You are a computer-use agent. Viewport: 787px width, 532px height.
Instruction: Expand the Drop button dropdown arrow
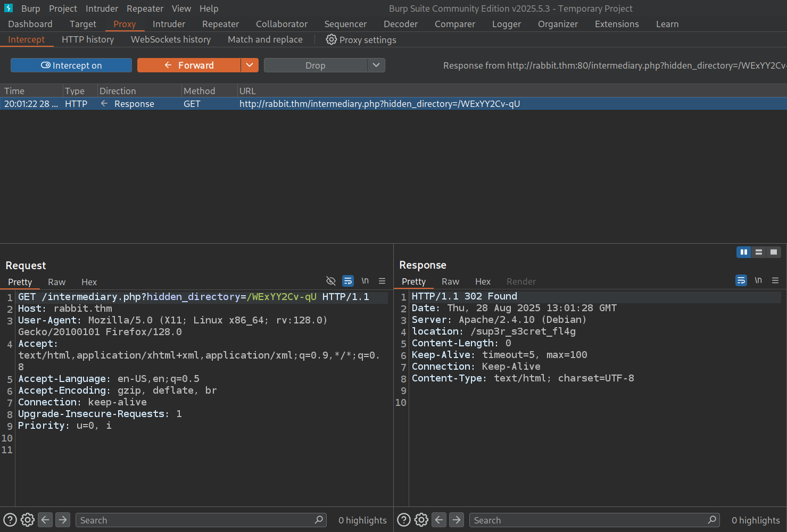click(x=376, y=65)
